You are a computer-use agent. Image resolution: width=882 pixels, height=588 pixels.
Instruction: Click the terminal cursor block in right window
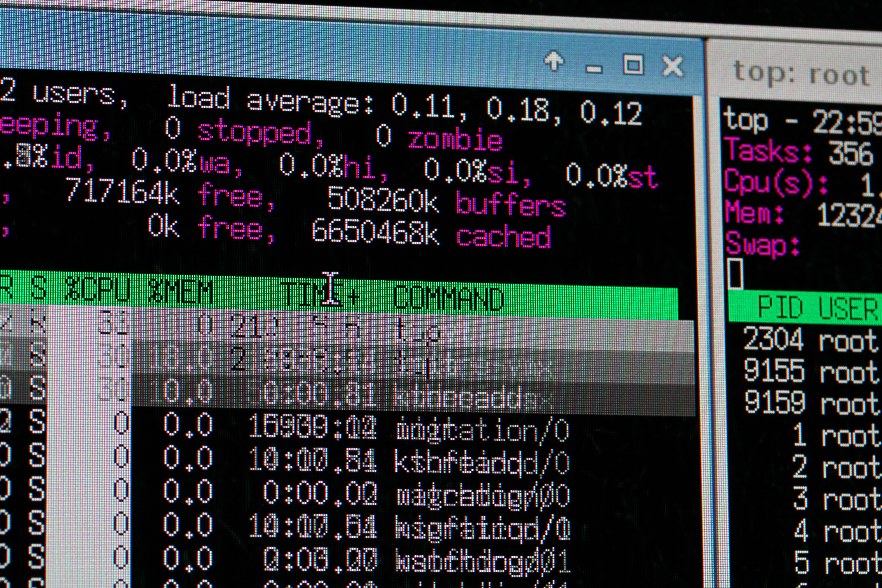point(735,274)
